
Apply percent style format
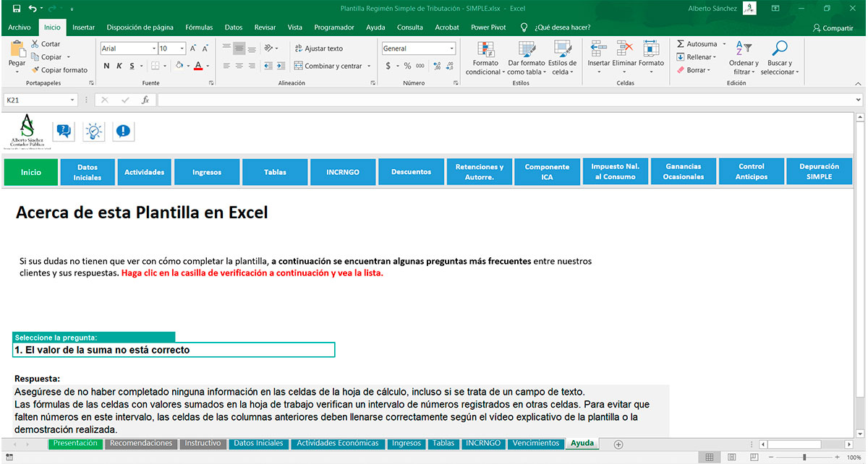(407, 66)
